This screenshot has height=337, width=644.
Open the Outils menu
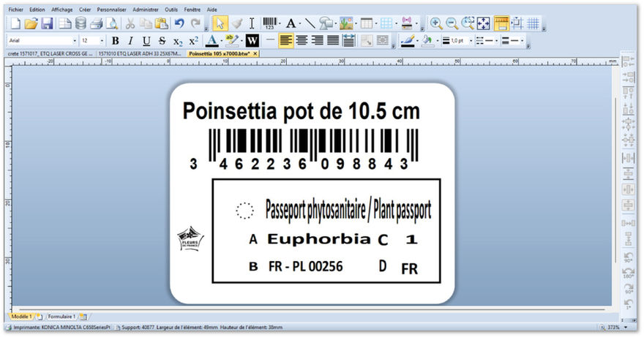(x=171, y=10)
